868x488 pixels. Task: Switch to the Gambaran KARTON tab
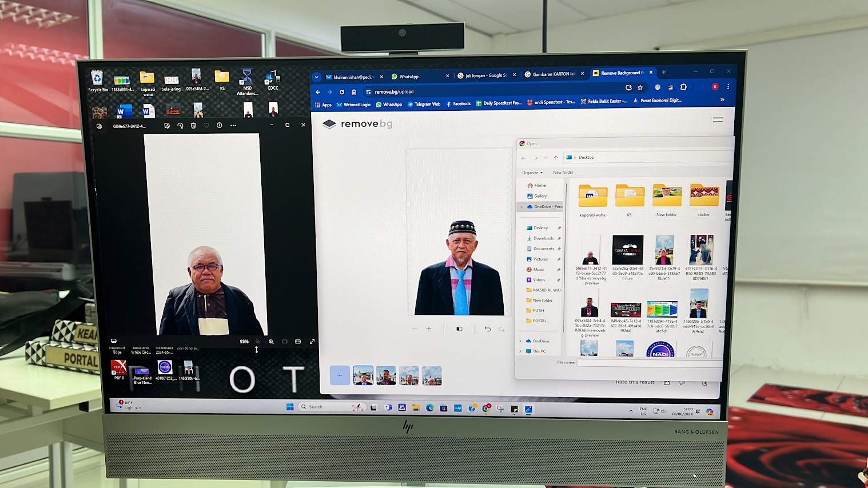[554, 74]
